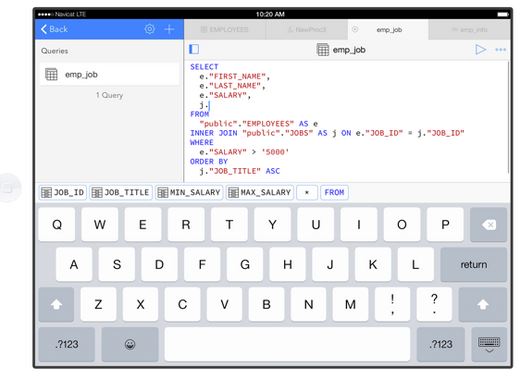The width and height of the screenshot is (527, 376).
Task: Switch to the EMPLOYEES tab
Action: pyautogui.click(x=225, y=30)
